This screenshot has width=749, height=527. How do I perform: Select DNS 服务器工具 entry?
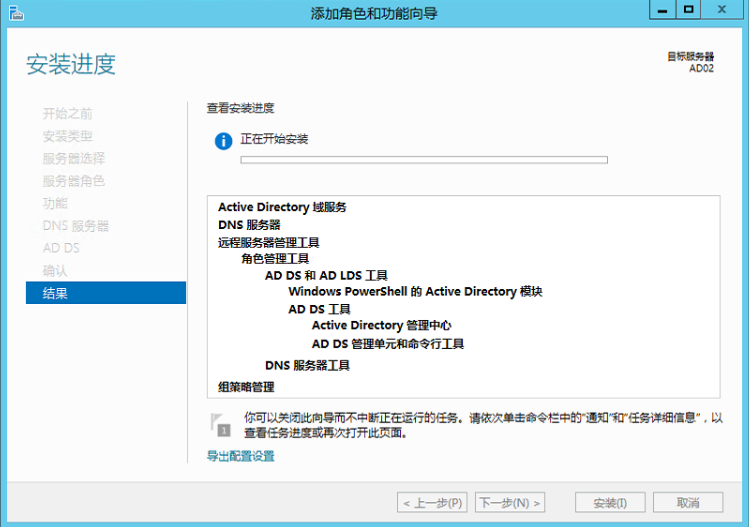coord(307,366)
